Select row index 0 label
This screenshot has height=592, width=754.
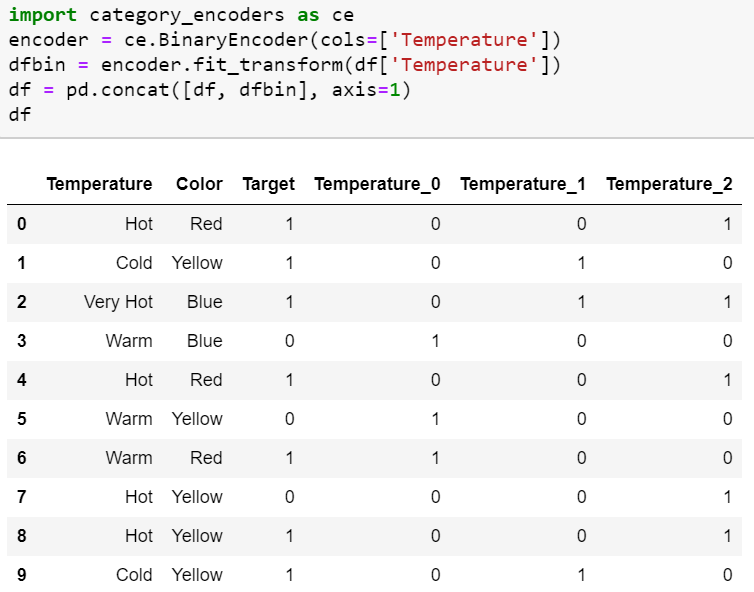21,224
